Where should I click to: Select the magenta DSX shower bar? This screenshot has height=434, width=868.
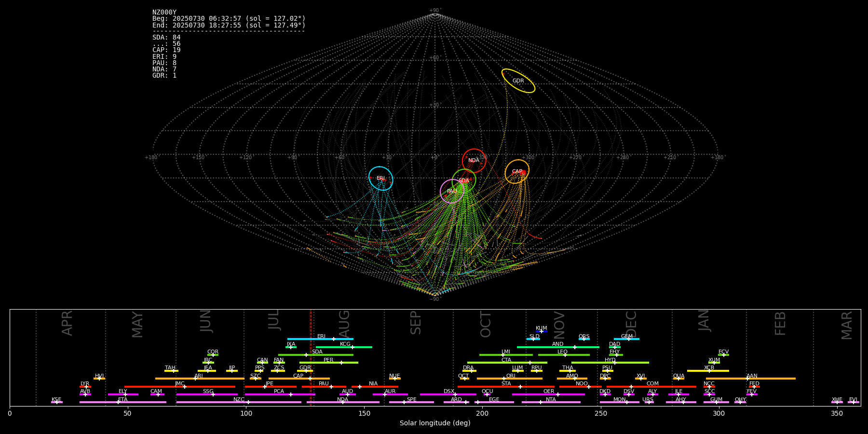pos(448,394)
